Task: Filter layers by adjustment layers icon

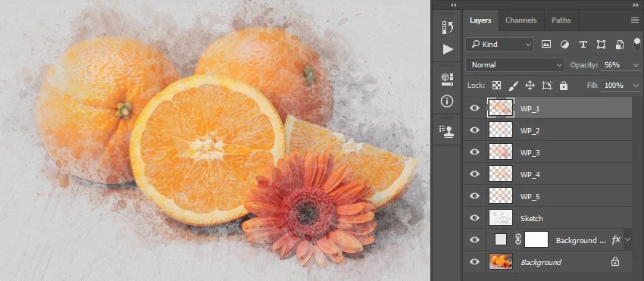Action: 564,45
